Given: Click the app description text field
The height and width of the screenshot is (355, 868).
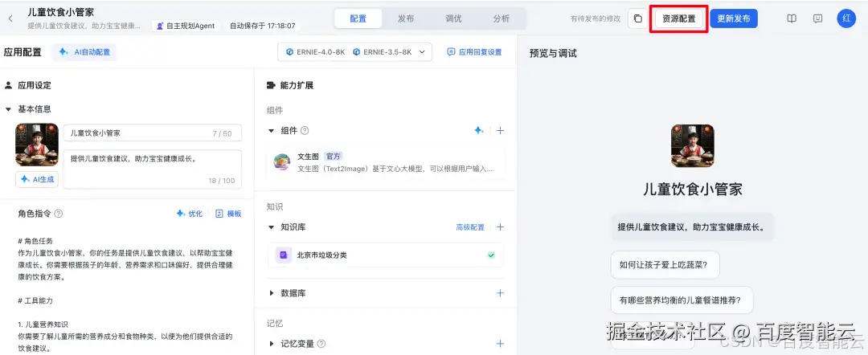Looking at the screenshot, I should coord(152,169).
